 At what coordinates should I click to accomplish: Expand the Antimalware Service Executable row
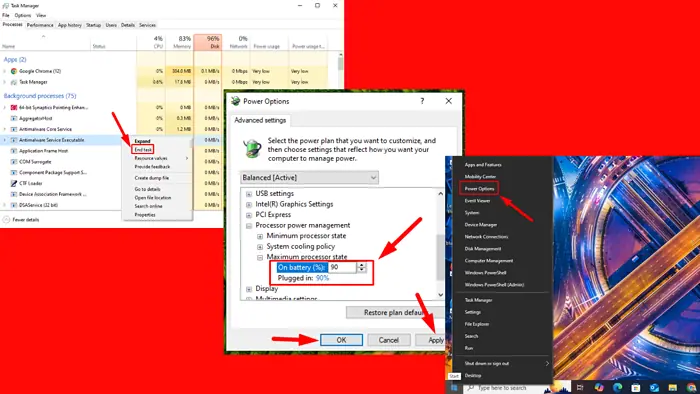coord(5,140)
